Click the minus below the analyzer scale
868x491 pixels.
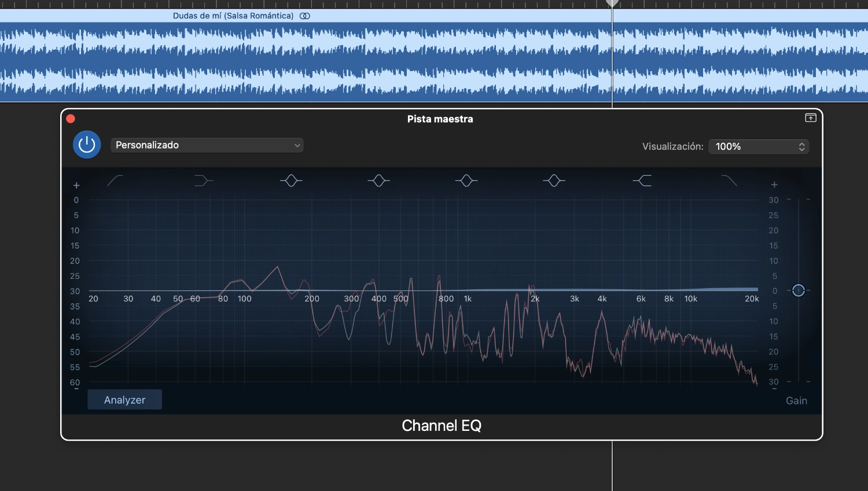click(76, 389)
